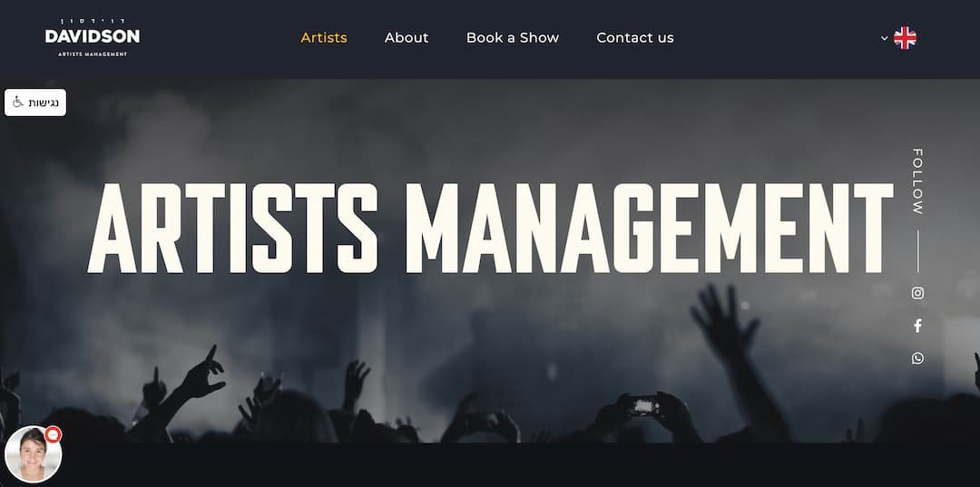
Task: Click the wheelchair accessibility icon
Action: point(17,102)
